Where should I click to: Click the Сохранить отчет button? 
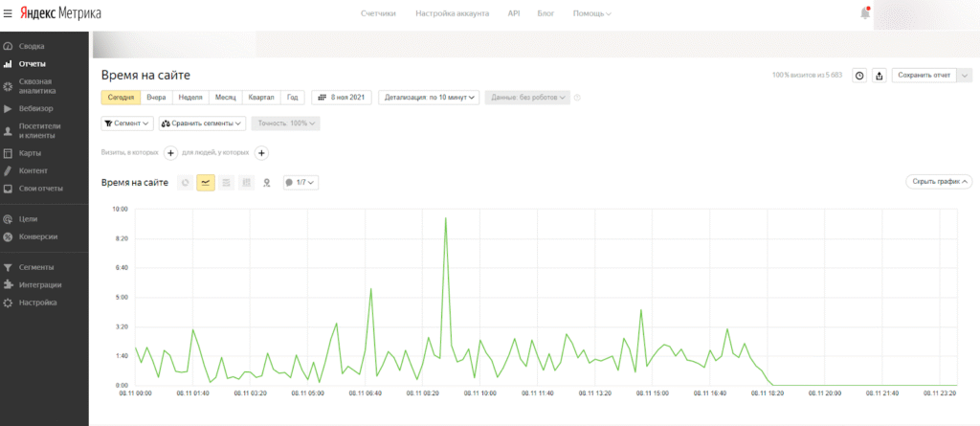click(924, 76)
